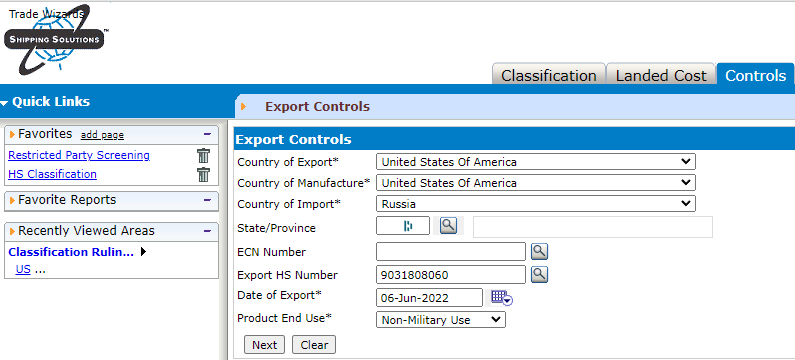Click the Recently Viewed Areas title
This screenshot has width=795, height=360.
86,231
